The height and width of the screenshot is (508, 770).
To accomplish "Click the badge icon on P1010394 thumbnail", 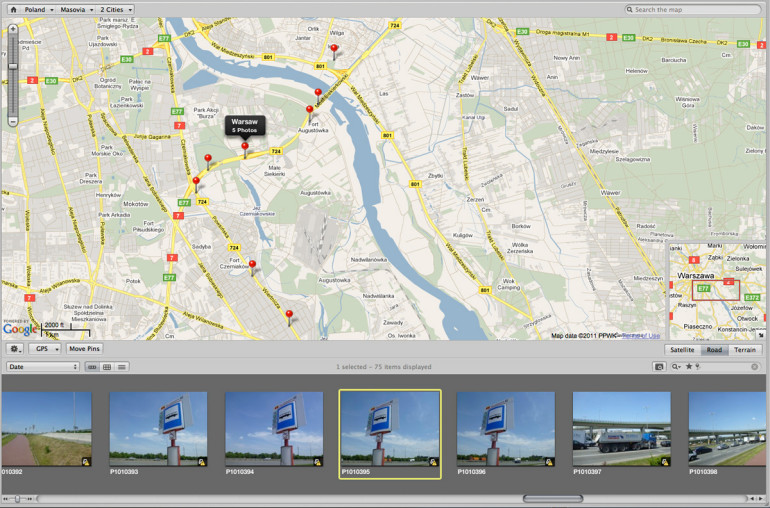I will click(x=317, y=462).
